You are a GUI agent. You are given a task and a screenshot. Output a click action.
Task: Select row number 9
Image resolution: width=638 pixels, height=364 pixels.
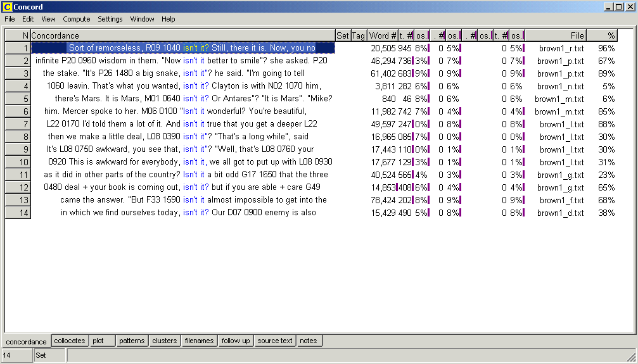[18, 149]
